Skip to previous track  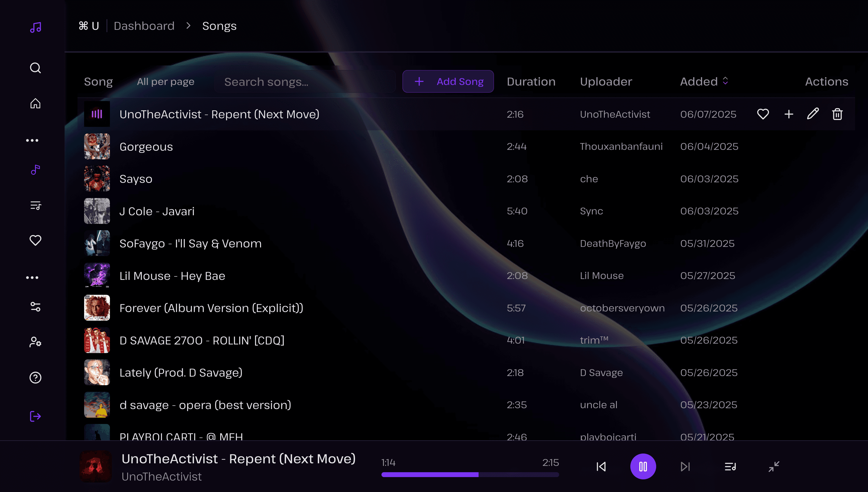[x=601, y=467]
